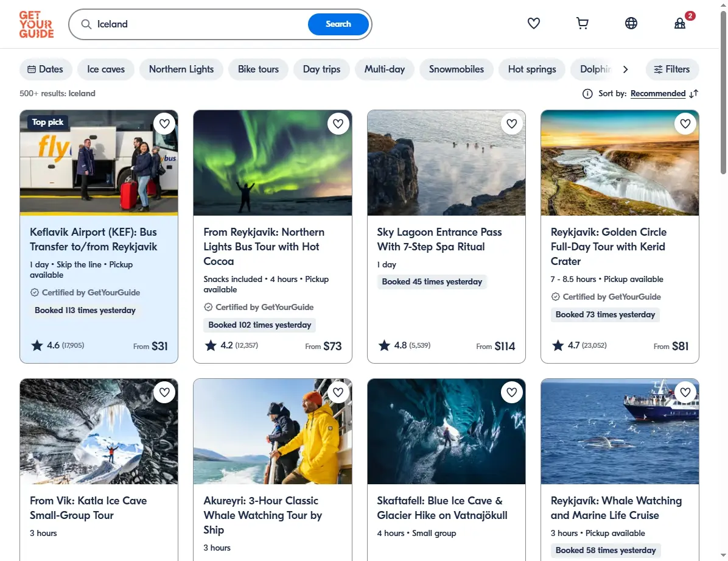
Task: Select the Hot springs category chip
Action: pyautogui.click(x=532, y=69)
